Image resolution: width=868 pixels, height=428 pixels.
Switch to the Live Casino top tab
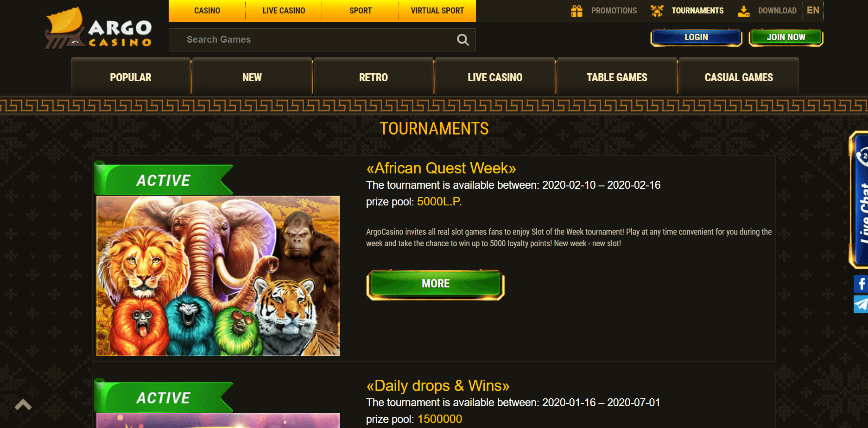(284, 11)
